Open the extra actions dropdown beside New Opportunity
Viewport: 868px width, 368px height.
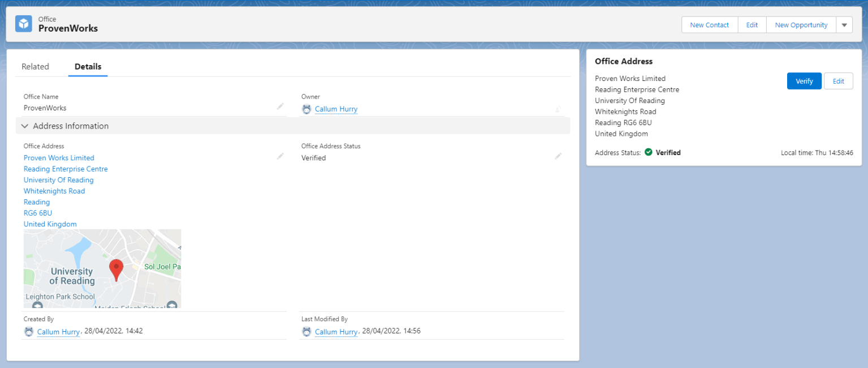(x=844, y=24)
